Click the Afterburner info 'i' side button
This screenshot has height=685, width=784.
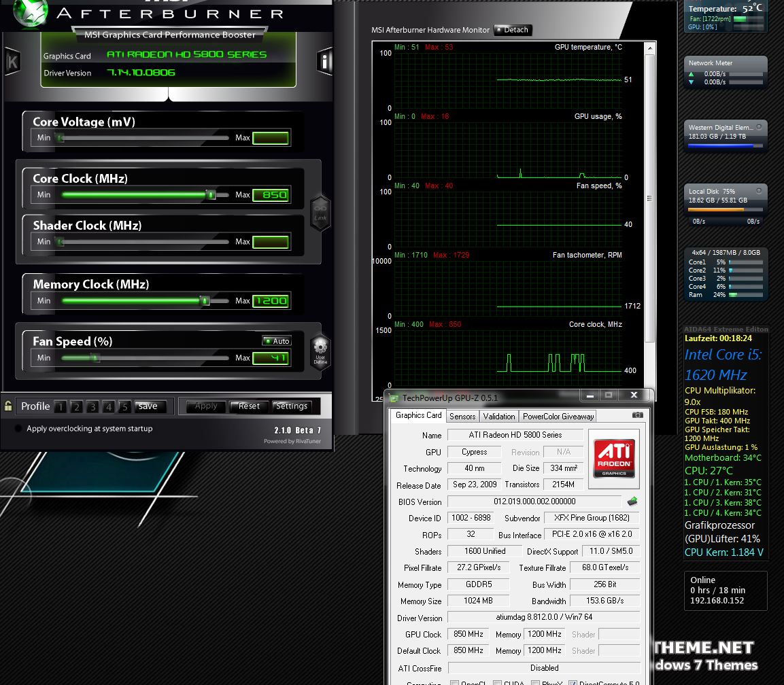point(324,61)
